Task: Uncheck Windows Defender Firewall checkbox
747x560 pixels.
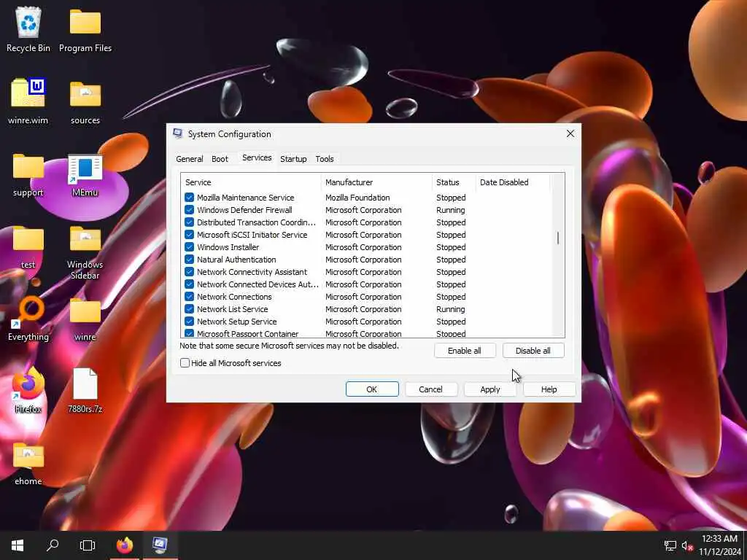Action: 189,210
